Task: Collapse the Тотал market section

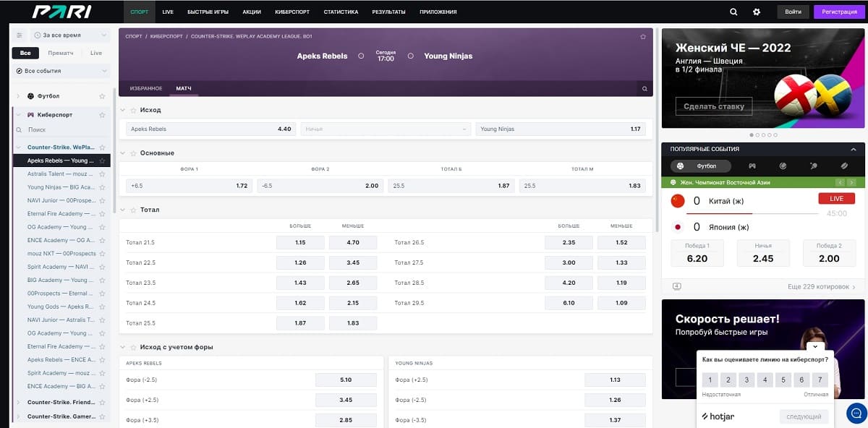Action: click(123, 210)
